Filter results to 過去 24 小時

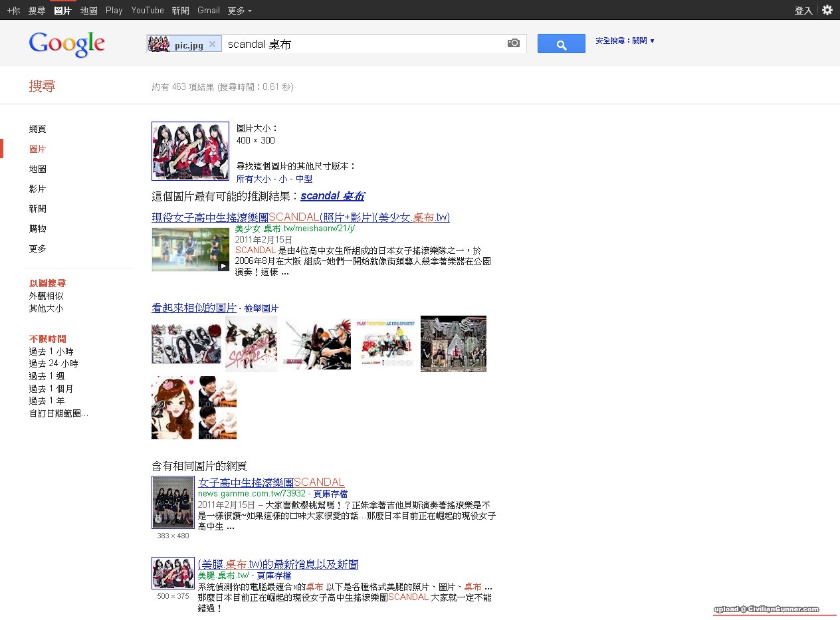(x=53, y=363)
